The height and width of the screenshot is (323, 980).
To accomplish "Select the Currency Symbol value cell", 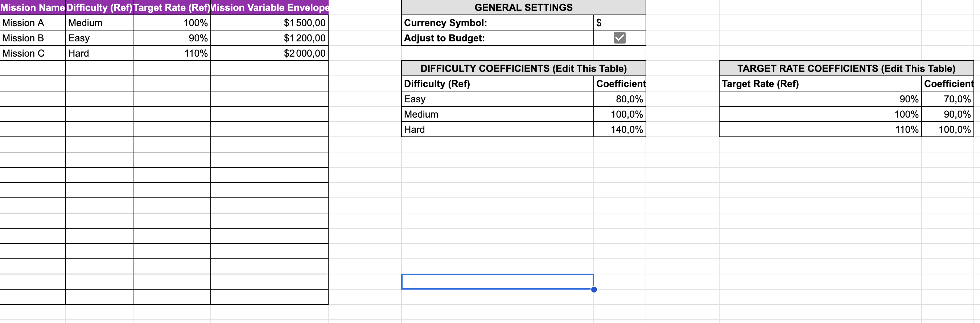I will [619, 23].
